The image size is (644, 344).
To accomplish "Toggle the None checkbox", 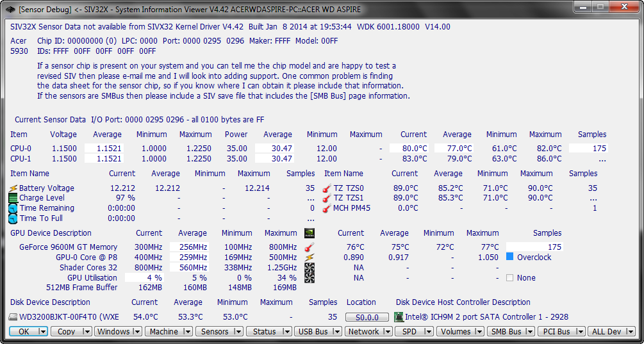I will [x=509, y=278].
